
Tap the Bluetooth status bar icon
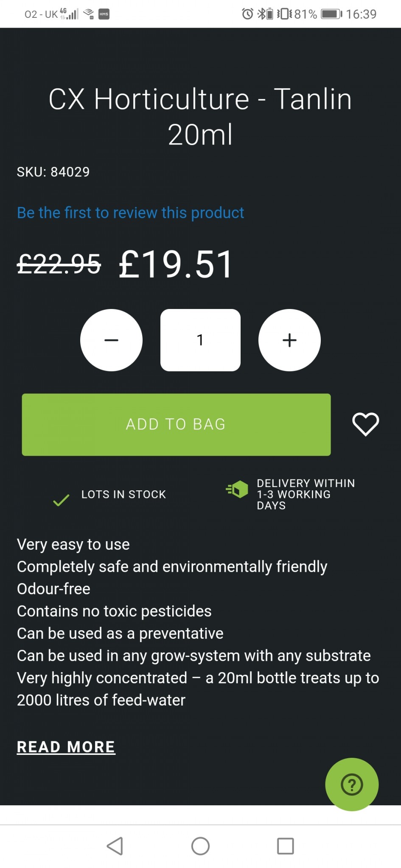261,14
